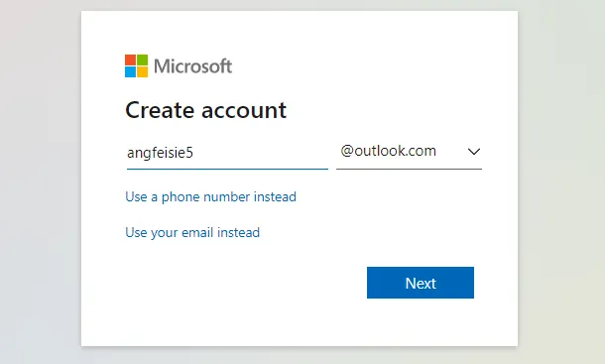Screen dimensions: 605x364
Task: Choose Use a phone number instead
Action: click(210, 196)
